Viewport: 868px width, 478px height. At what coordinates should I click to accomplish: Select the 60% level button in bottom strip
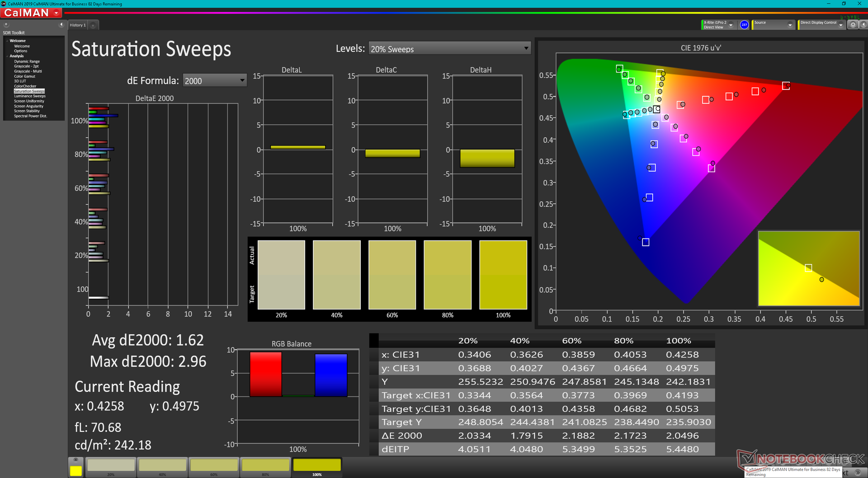[x=214, y=467]
